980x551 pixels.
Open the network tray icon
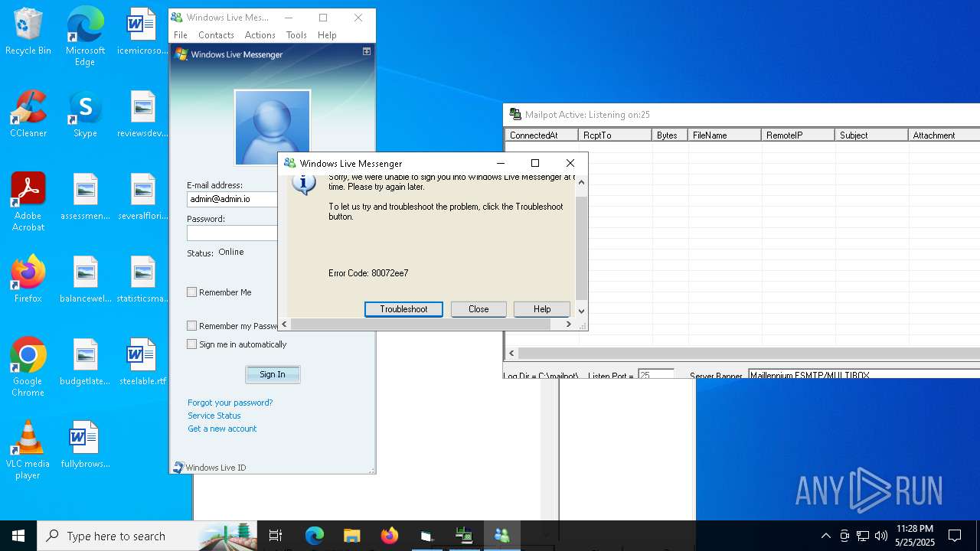[863, 536]
